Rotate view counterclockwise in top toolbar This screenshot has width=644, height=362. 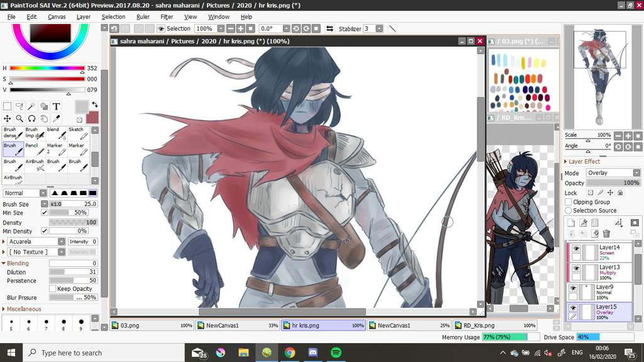[x=296, y=28]
